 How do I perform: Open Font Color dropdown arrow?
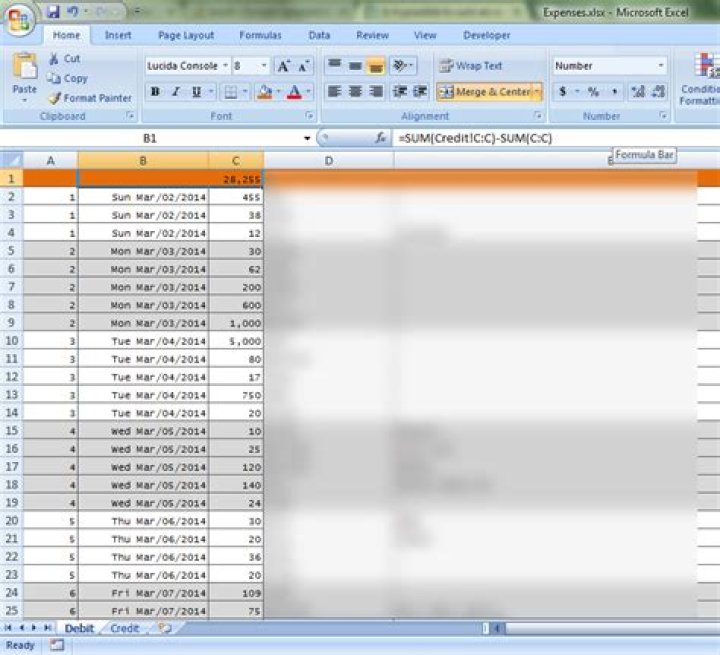point(309,92)
